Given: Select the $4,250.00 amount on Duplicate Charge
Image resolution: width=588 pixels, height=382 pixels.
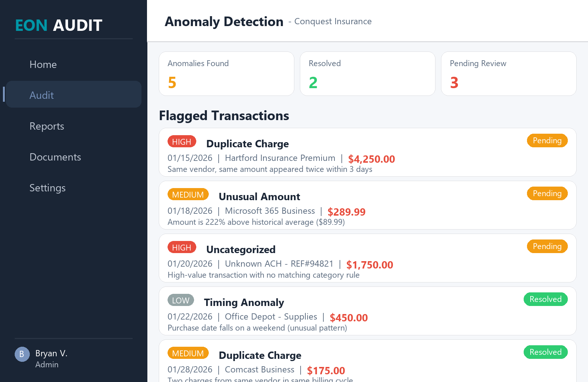Looking at the screenshot, I should pyautogui.click(x=372, y=159).
